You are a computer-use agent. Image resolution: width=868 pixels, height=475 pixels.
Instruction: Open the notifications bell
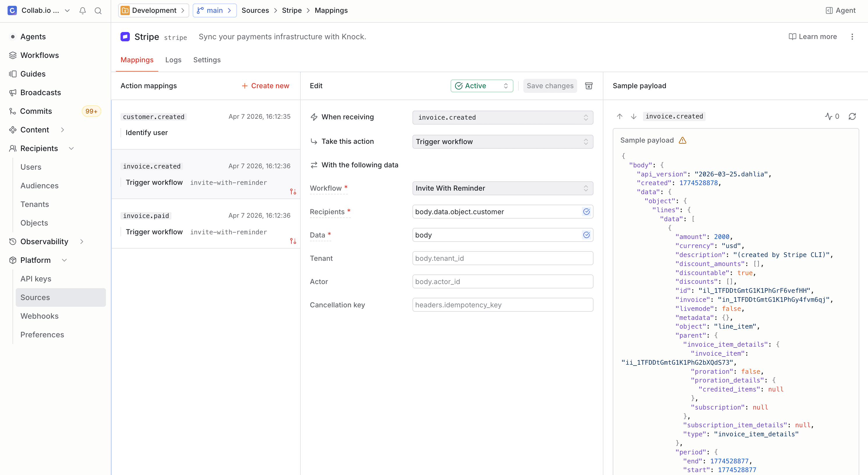(x=82, y=10)
